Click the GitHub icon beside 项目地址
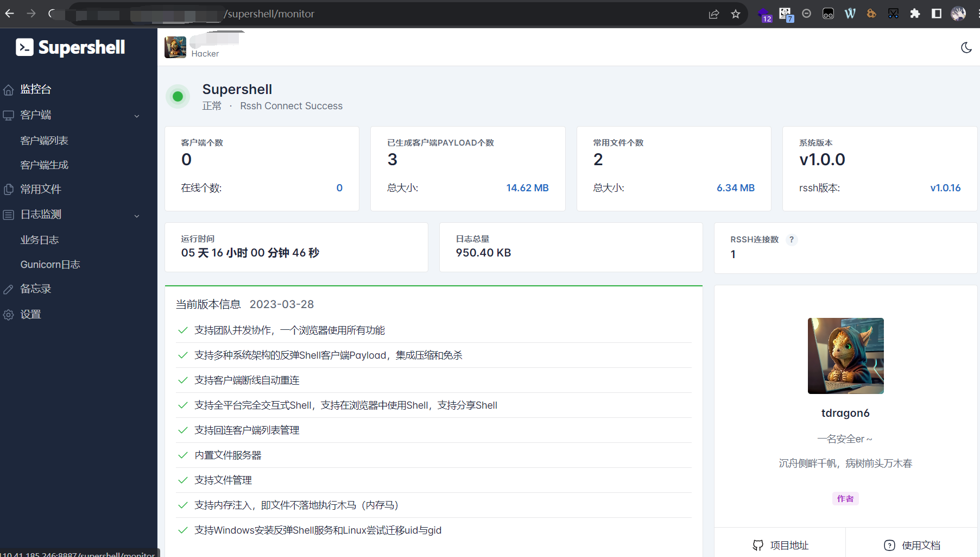The height and width of the screenshot is (557, 980). [758, 545]
